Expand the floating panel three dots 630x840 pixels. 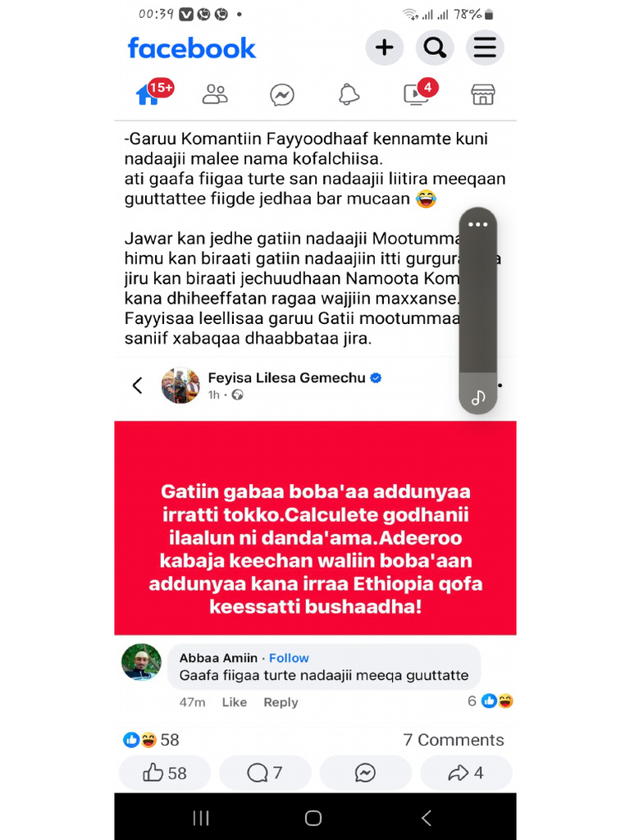[x=478, y=225]
